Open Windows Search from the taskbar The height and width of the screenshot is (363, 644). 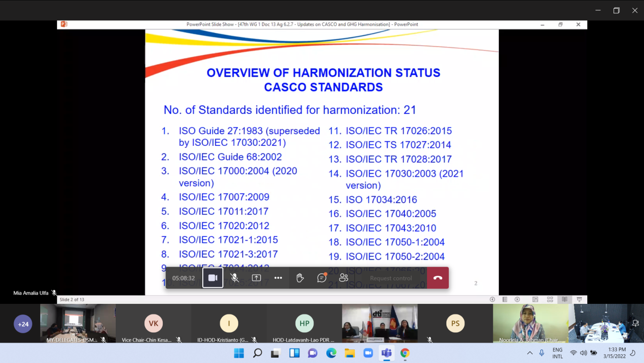click(x=258, y=353)
